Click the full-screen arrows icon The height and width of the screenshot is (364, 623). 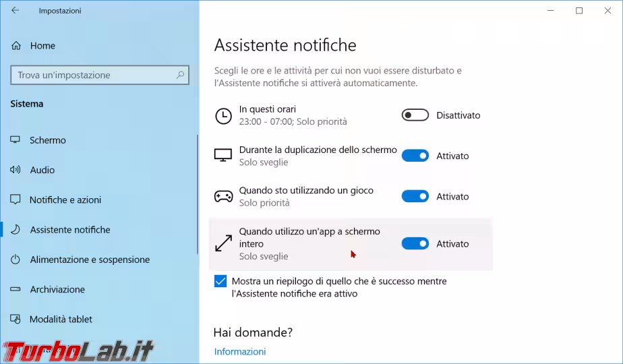point(223,243)
